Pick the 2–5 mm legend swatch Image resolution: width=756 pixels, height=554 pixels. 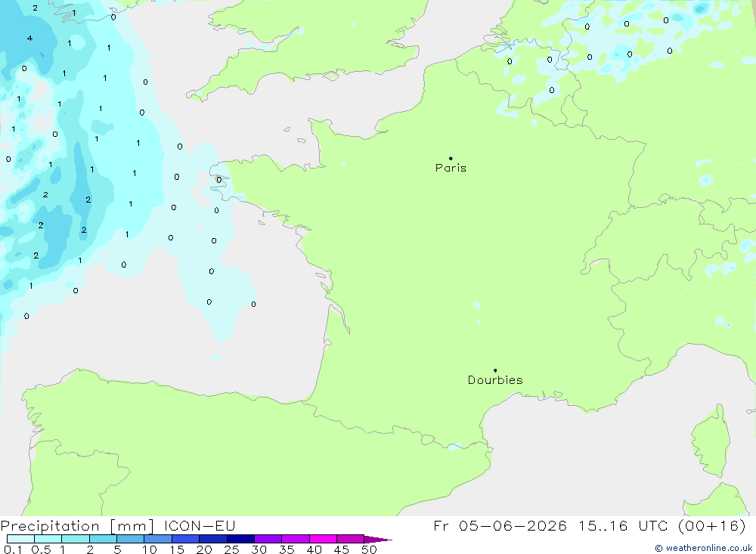tap(103, 539)
